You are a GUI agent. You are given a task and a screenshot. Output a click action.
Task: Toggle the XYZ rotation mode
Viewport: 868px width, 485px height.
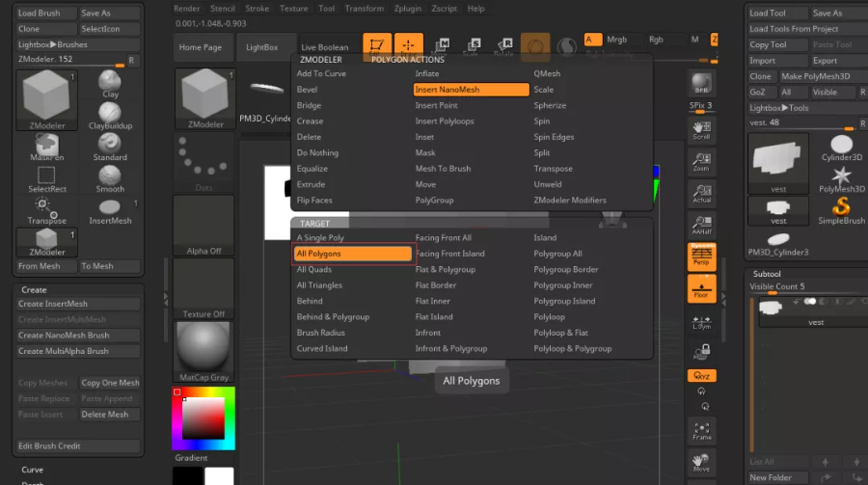[701, 376]
